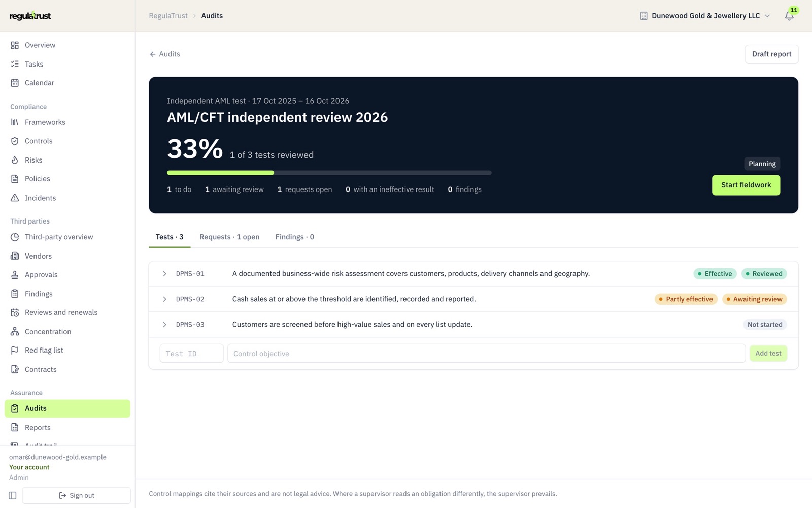Switch to the Findings · 0 tab
Screen dimensions: 812x508
point(295,237)
